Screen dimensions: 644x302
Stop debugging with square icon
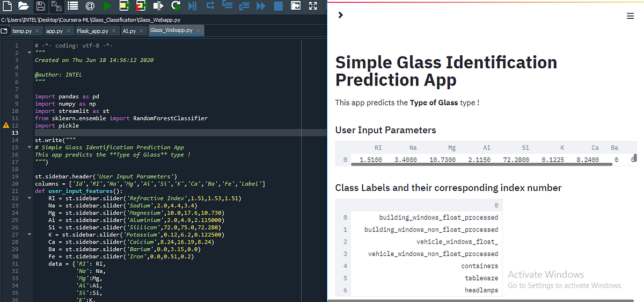pyautogui.click(x=278, y=6)
